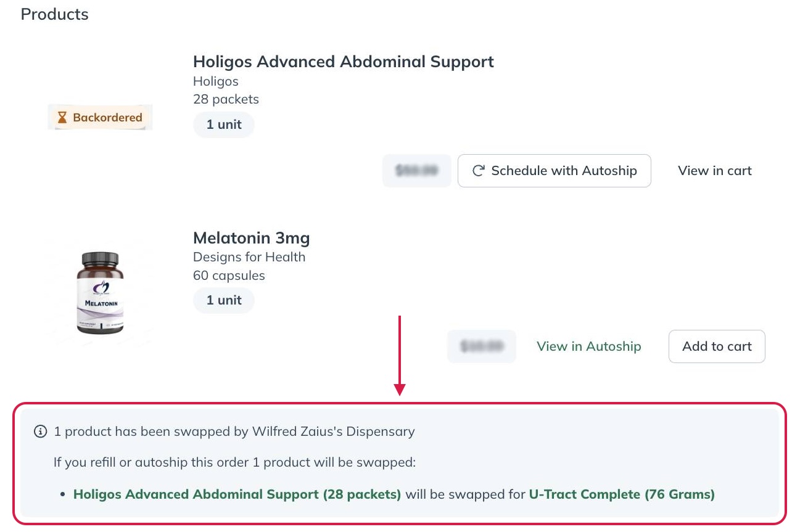
Task: Click the blurred price for Melatonin 3mg
Action: click(481, 346)
